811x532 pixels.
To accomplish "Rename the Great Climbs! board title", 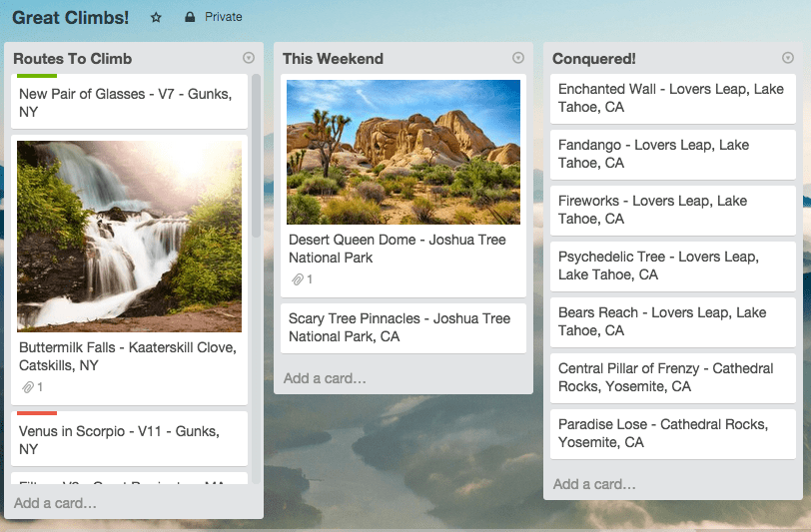I will (70, 17).
